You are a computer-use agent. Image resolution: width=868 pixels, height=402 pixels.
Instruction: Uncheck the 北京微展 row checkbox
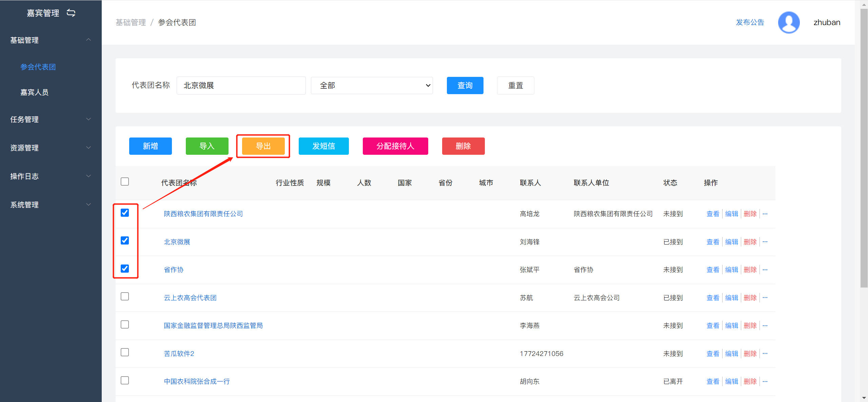tap(125, 240)
